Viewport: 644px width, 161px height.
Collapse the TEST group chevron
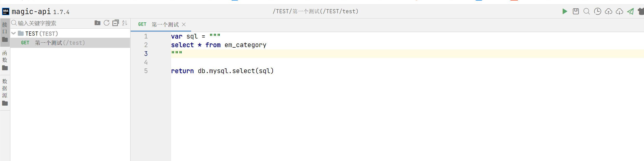click(x=14, y=33)
